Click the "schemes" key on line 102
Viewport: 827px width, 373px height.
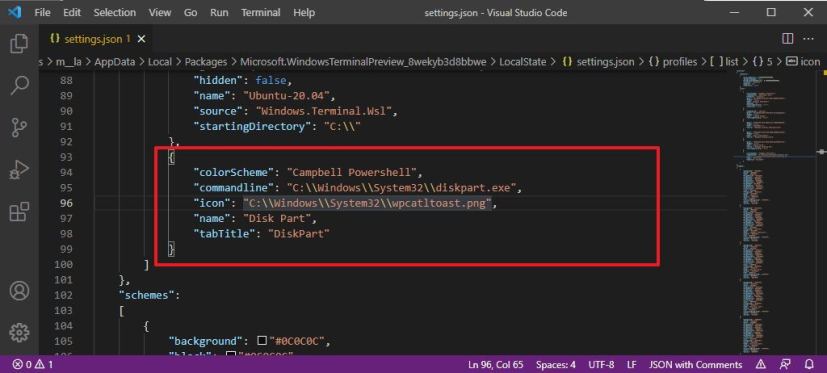(146, 295)
